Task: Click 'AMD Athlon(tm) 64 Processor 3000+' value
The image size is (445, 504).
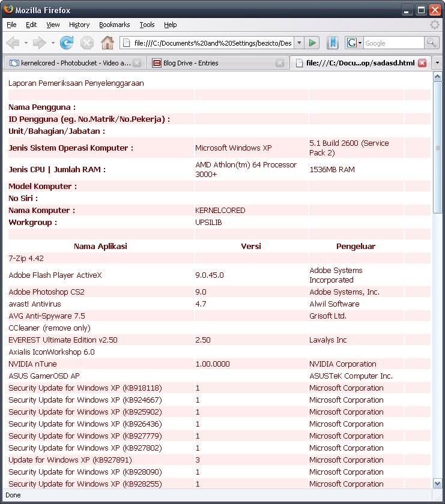Action: pos(246,169)
